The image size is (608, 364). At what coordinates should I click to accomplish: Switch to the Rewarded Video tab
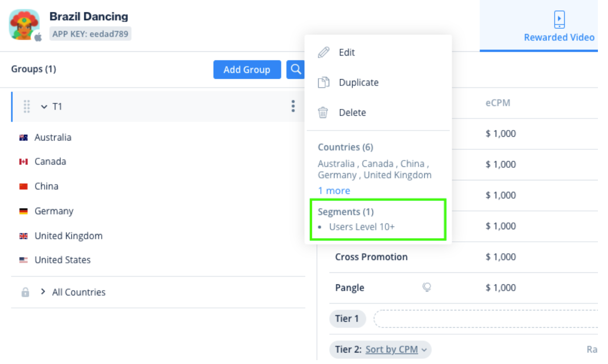click(559, 37)
